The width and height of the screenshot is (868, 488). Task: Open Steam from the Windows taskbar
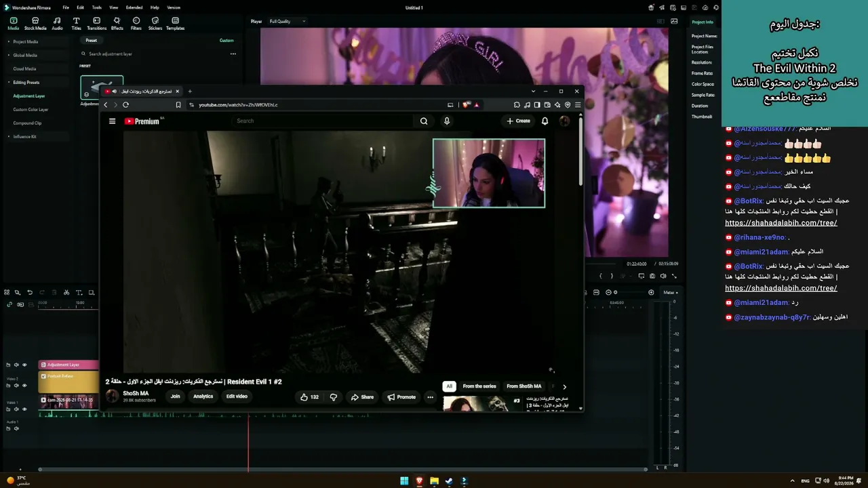click(x=449, y=481)
